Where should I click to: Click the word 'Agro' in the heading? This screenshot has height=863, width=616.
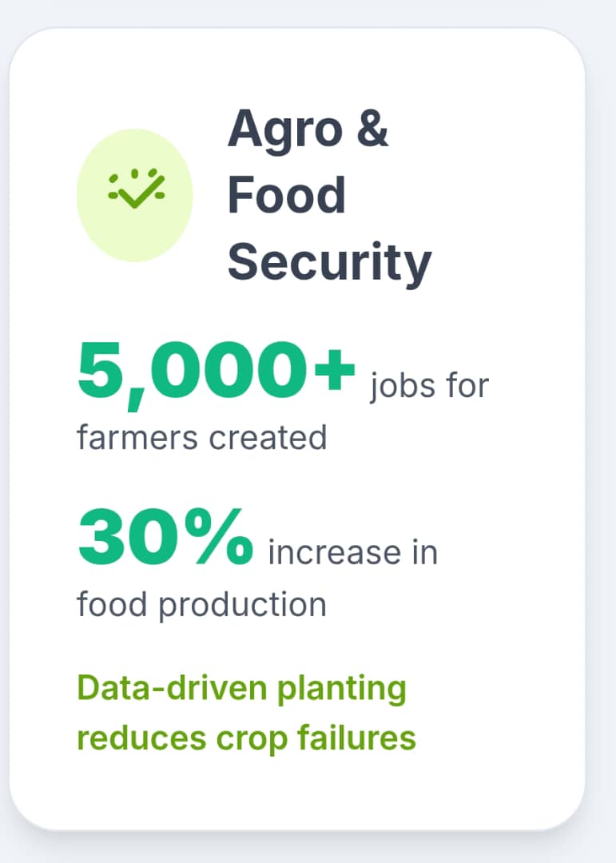[285, 132]
